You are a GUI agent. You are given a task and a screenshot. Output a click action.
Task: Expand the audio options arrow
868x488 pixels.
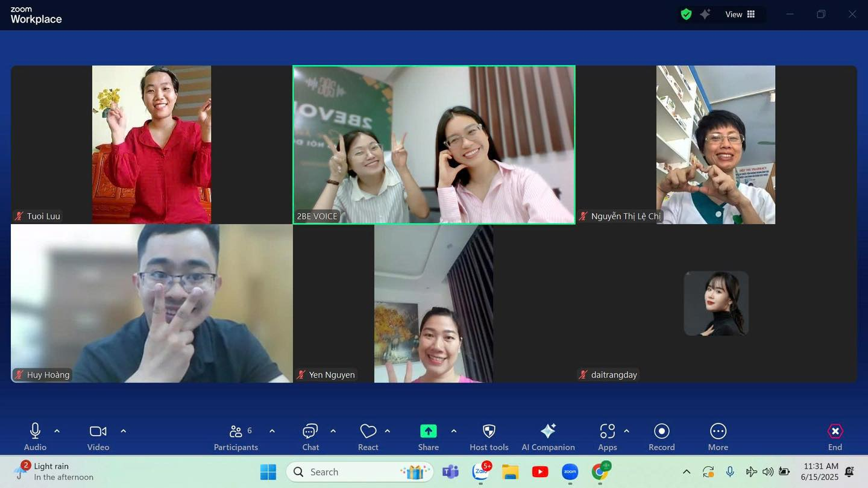tap(57, 431)
